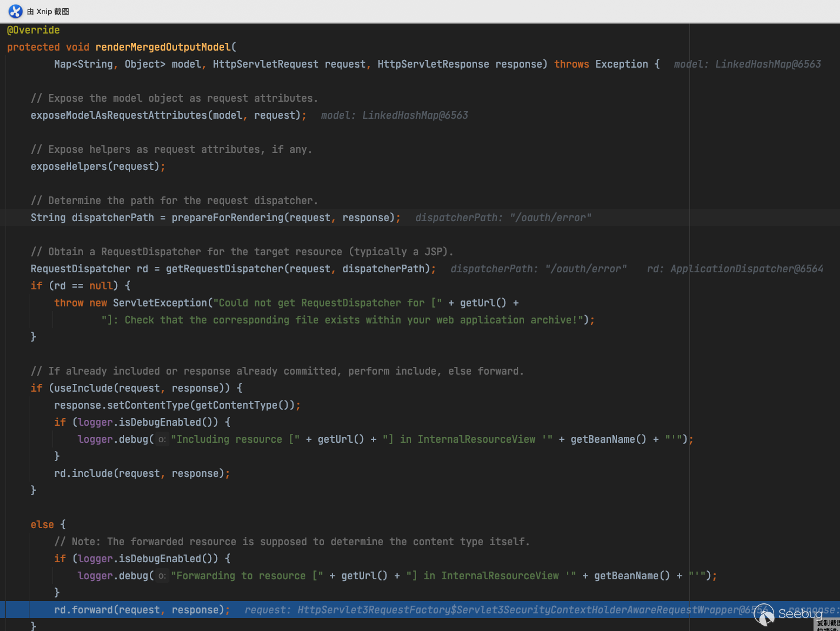This screenshot has height=631, width=840.
Task: Click the prepareForRendering method call
Action: tap(227, 218)
